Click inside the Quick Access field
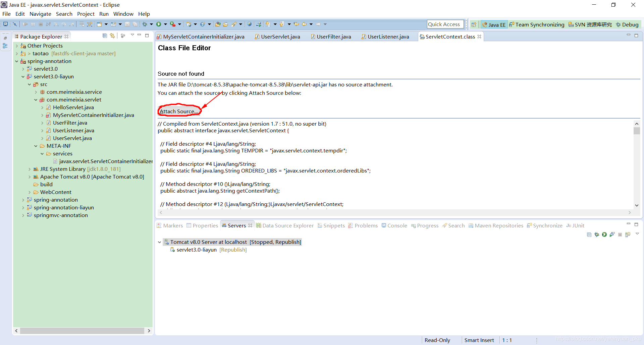 click(445, 24)
